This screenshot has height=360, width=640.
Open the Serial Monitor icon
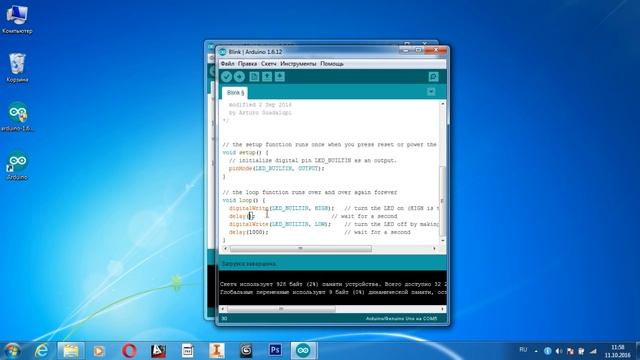coord(433,77)
